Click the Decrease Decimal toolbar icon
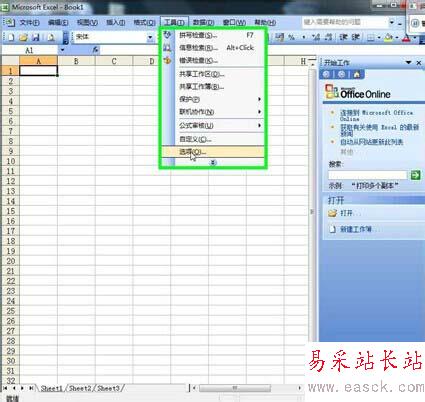This screenshot has width=425, height=402. pyautogui.click(x=328, y=37)
